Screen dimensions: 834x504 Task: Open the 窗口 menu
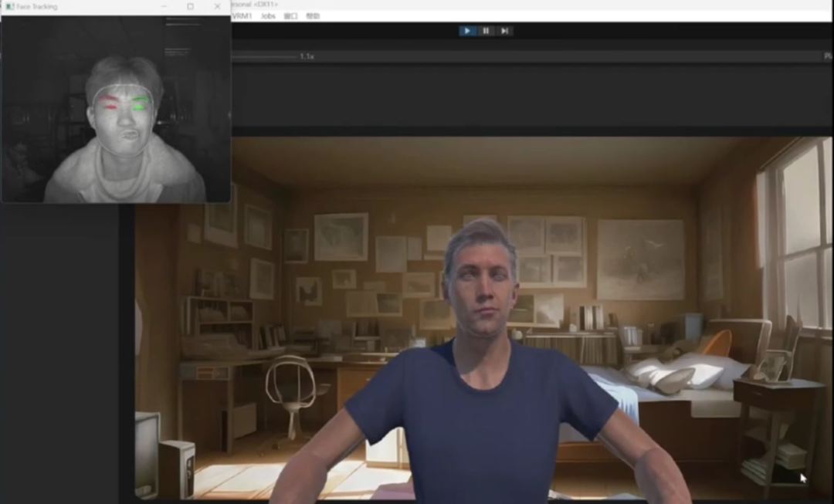290,16
